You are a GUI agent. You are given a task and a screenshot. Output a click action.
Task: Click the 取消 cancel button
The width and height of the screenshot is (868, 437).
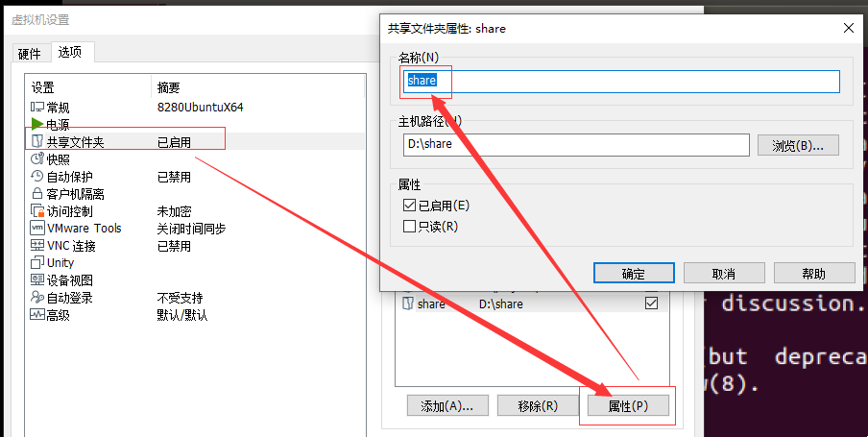[724, 273]
